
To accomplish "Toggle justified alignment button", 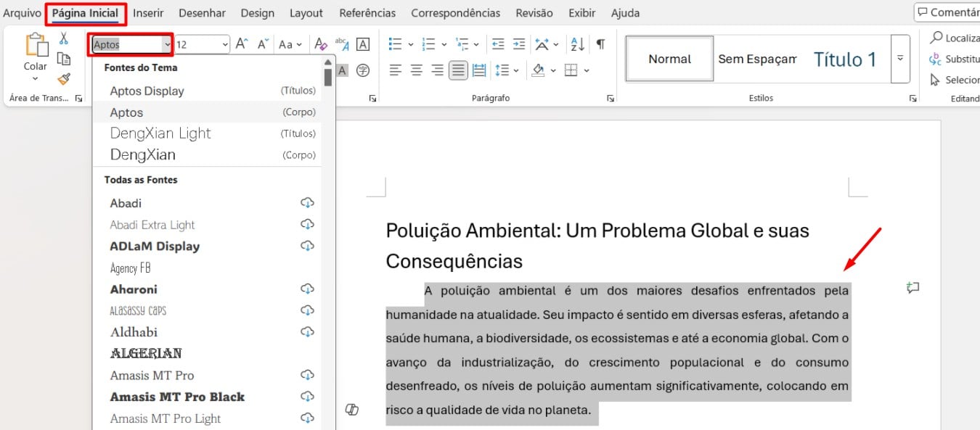I will 458,70.
